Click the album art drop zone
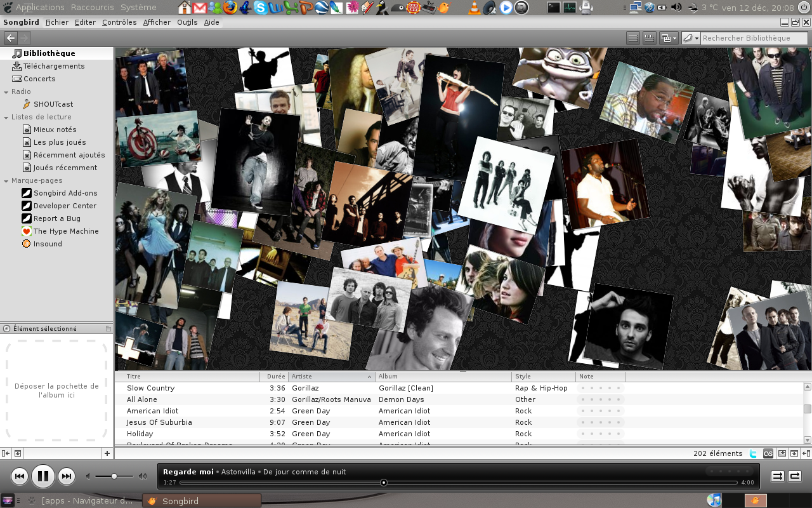The height and width of the screenshot is (508, 812). [x=56, y=390]
